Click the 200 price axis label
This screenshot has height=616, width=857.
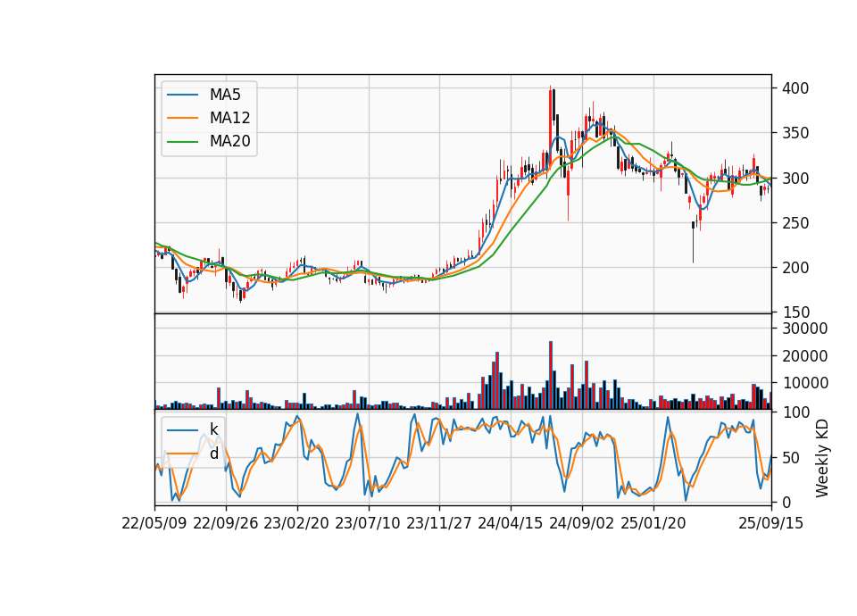click(x=795, y=268)
